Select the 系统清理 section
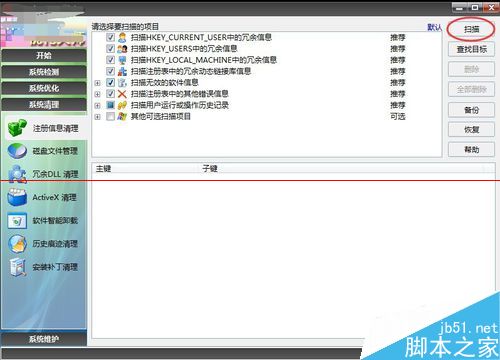Image resolution: width=500 pixels, height=360 pixels. coord(44,105)
